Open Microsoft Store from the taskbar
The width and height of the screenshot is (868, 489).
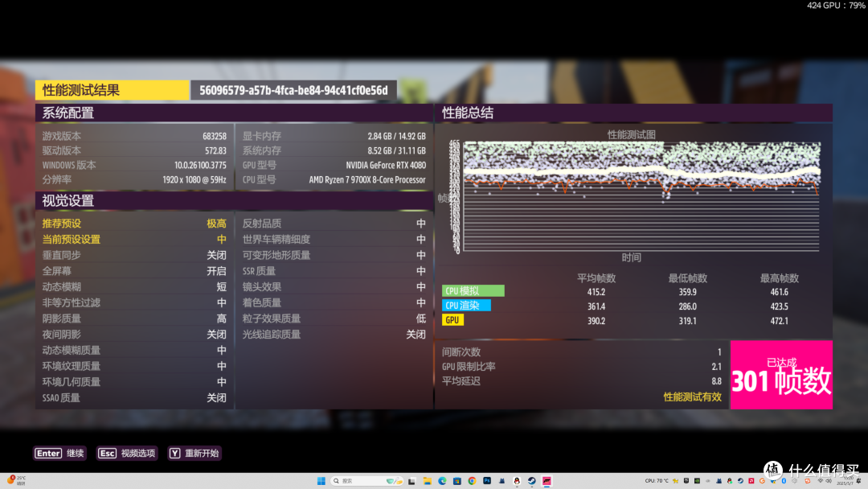coord(457,481)
